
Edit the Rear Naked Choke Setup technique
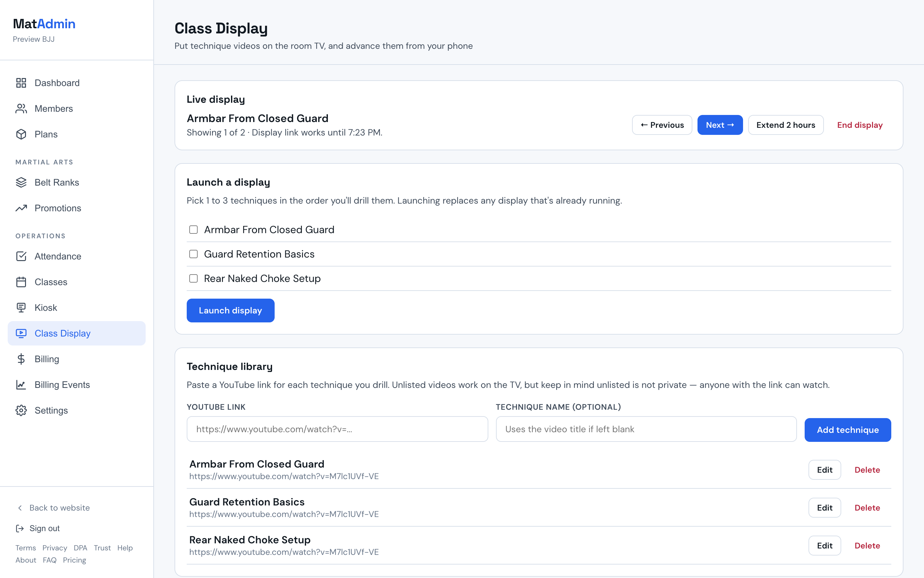824,546
